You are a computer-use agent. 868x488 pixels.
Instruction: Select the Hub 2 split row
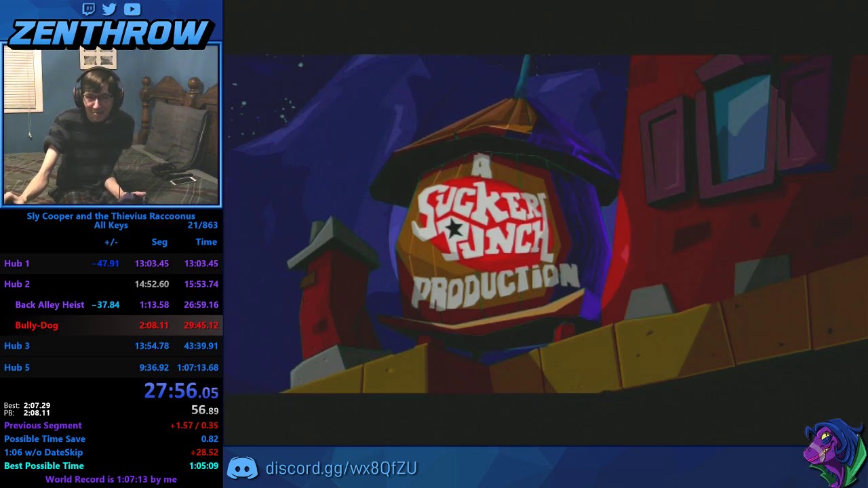click(x=111, y=284)
